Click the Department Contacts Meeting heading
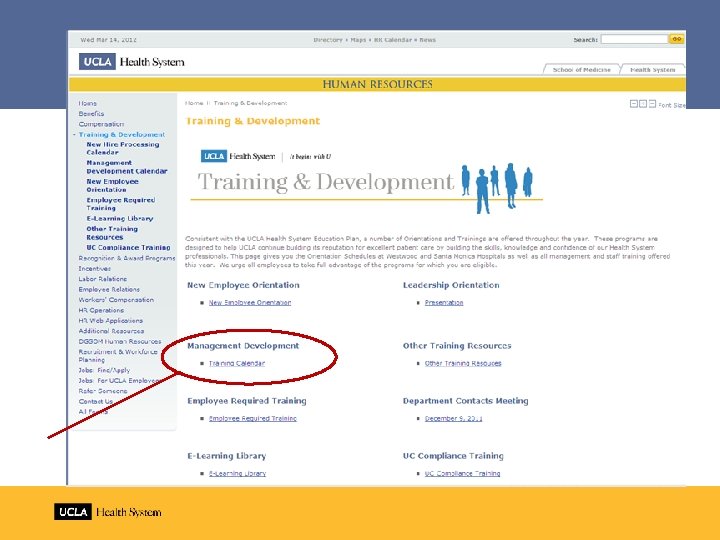Image resolution: width=720 pixels, height=540 pixels. tap(466, 401)
